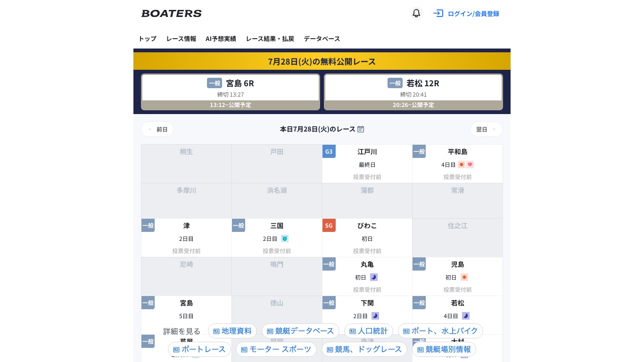
Task: Click ボートレース suggestion chip
Action: coord(199,349)
